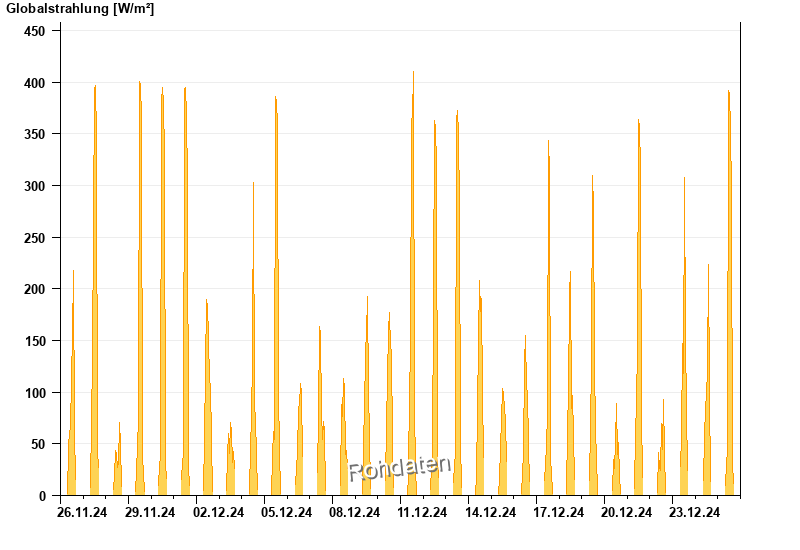This screenshot has width=800, height=550.
Task: Click the 05.12.24 date label
Action: coord(286,512)
